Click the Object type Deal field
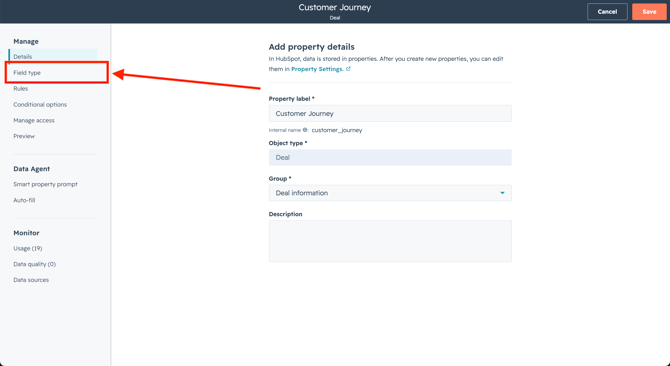 coord(390,158)
